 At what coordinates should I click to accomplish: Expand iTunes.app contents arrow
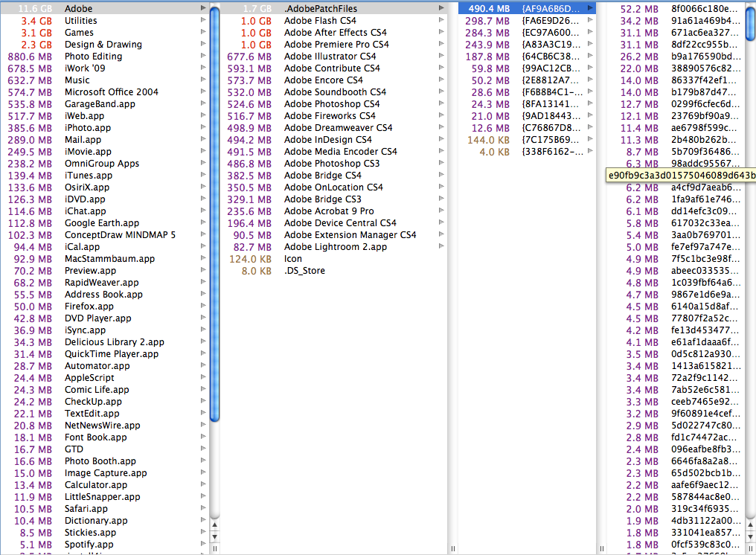pos(203,175)
